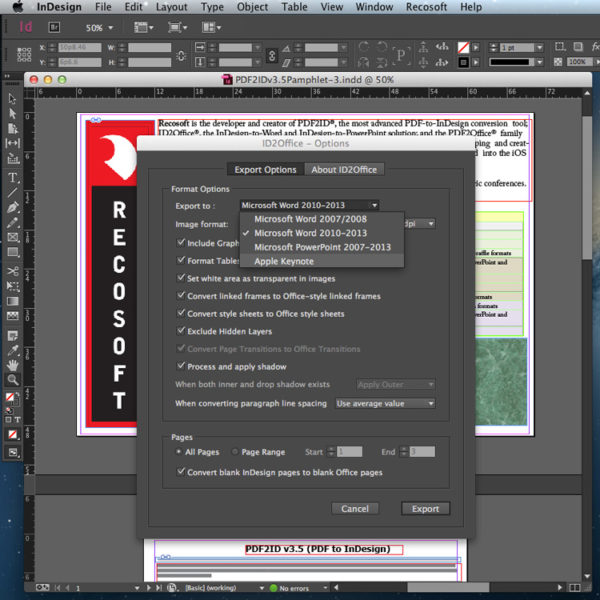This screenshot has width=600, height=600.
Task: Uncheck Exclude Hidden Layers
Action: [x=181, y=331]
